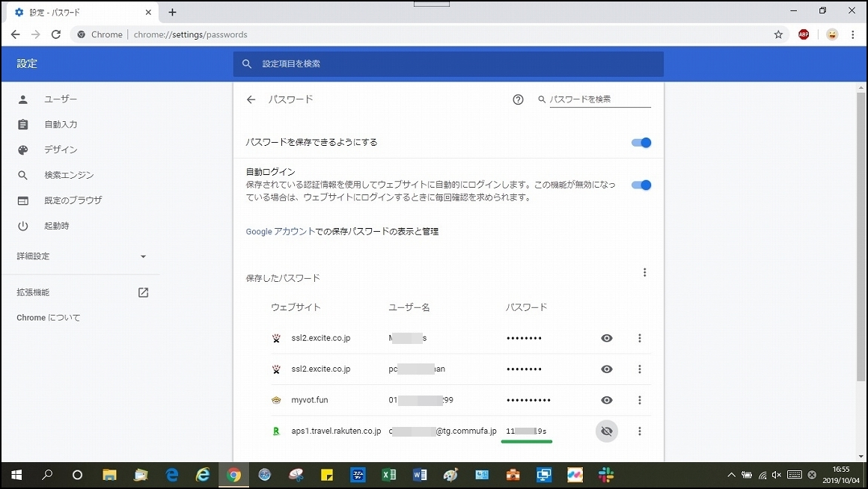The height and width of the screenshot is (489, 868).
Task: Open touch keyboard tray icon
Action: pyautogui.click(x=795, y=476)
